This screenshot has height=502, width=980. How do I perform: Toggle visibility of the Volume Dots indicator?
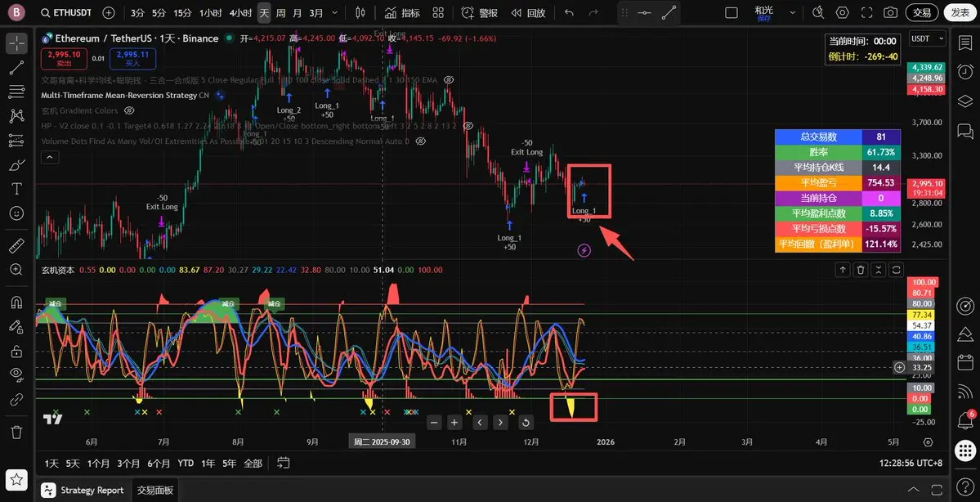click(x=421, y=141)
